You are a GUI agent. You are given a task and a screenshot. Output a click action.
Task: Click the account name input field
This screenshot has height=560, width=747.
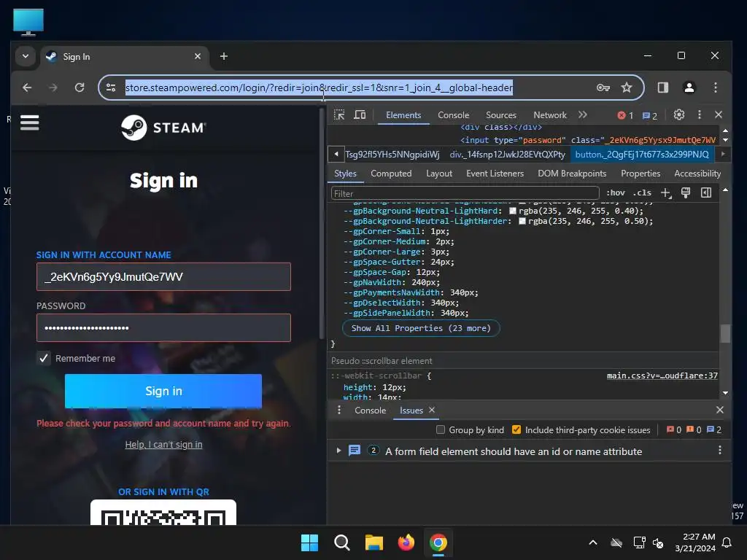click(x=163, y=276)
